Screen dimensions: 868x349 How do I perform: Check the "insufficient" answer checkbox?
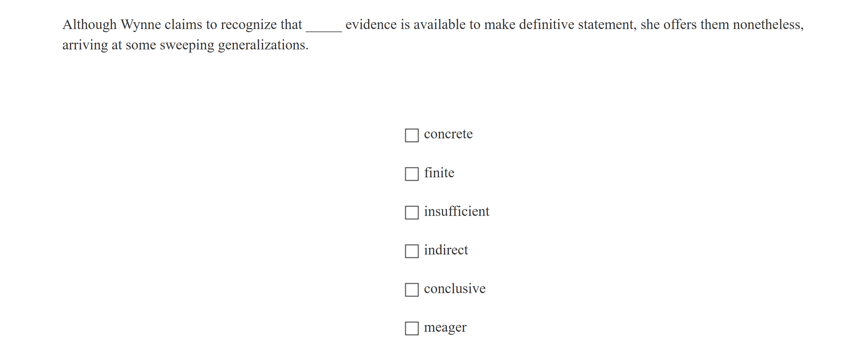tap(411, 212)
